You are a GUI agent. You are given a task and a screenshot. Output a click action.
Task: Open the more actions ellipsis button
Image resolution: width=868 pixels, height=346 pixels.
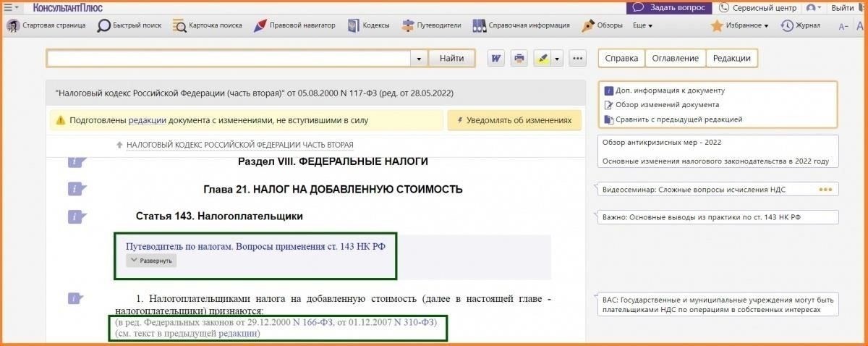point(577,59)
